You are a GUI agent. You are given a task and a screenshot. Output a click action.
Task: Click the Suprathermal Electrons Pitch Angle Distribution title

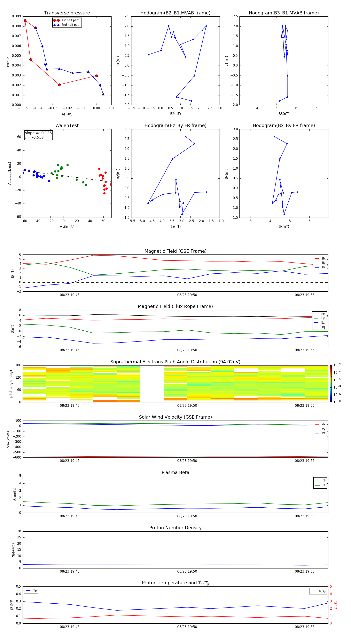175,362
